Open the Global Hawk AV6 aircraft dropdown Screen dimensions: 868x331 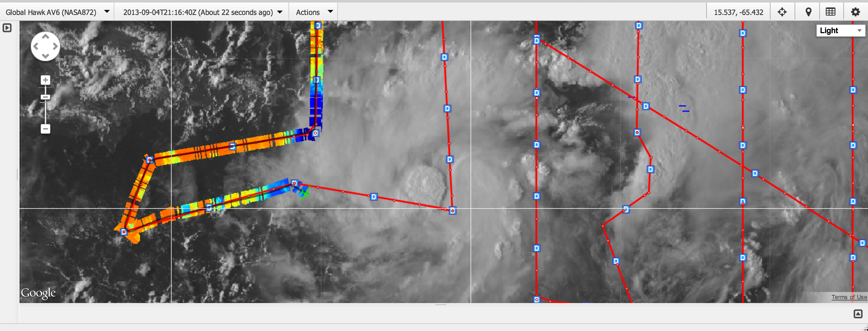pos(57,12)
